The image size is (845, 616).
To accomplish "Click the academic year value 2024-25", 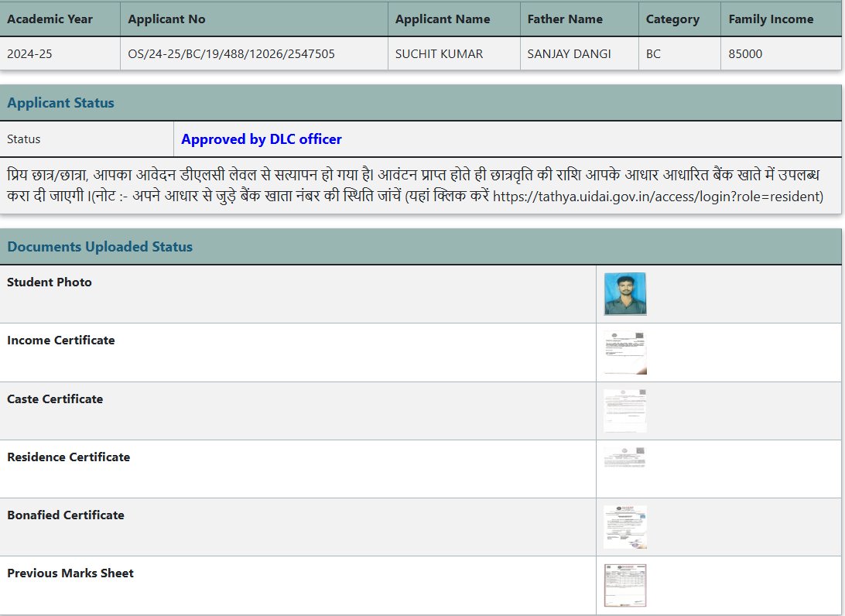I will pyautogui.click(x=29, y=54).
